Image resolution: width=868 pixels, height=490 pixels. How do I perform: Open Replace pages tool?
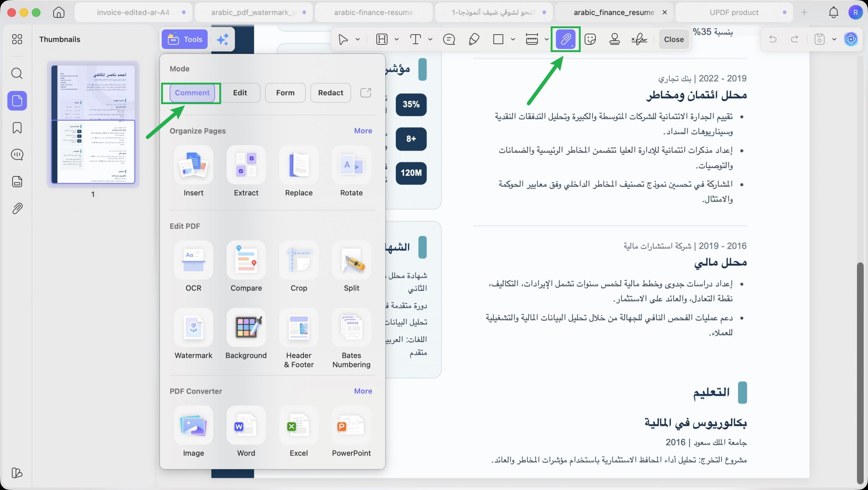click(x=299, y=171)
